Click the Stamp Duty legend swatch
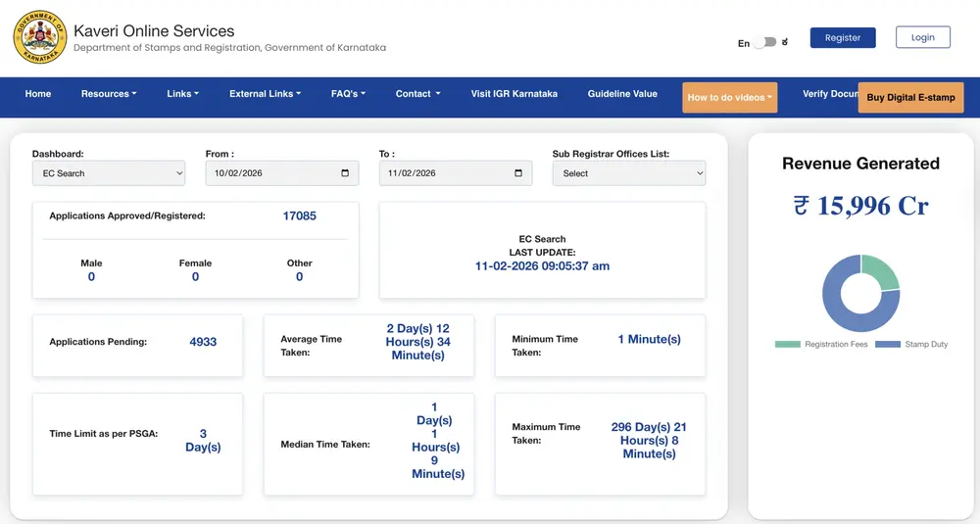This screenshot has height=524, width=980. coord(887,345)
